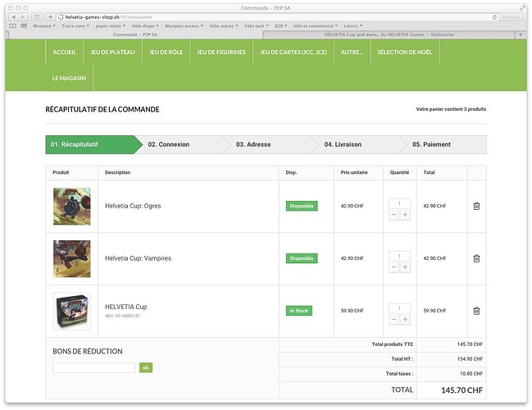This screenshot has height=410, width=532.
Task: Go to step 05. Paiement
Action: [444, 144]
